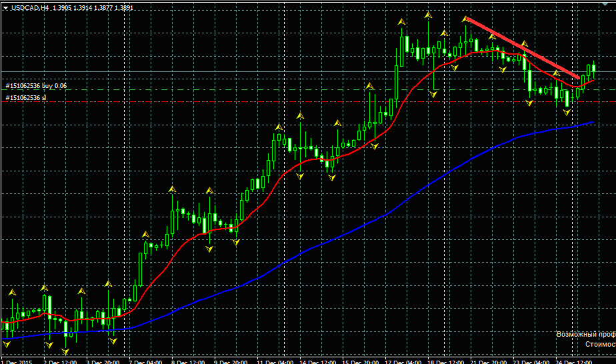Image resolution: width=616 pixels, height=364 pixels.
Task: Click the USDCAD,H4 chart title
Action: tap(30, 8)
